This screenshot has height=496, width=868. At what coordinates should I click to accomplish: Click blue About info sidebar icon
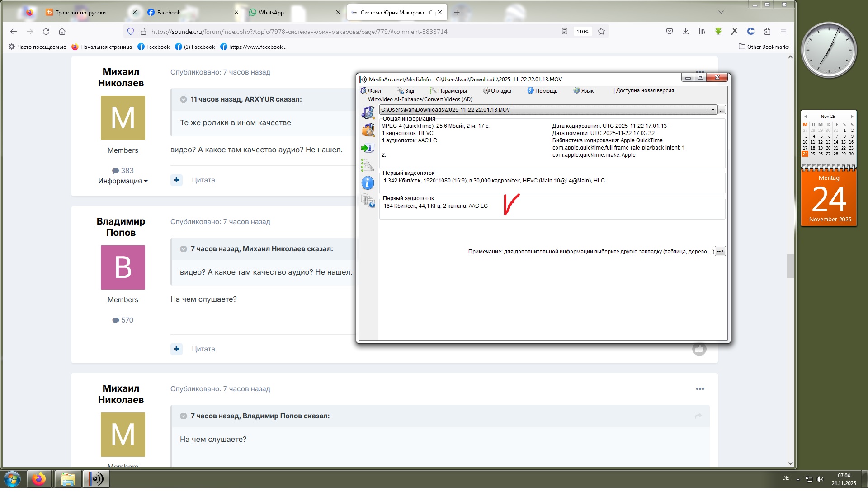(x=368, y=183)
